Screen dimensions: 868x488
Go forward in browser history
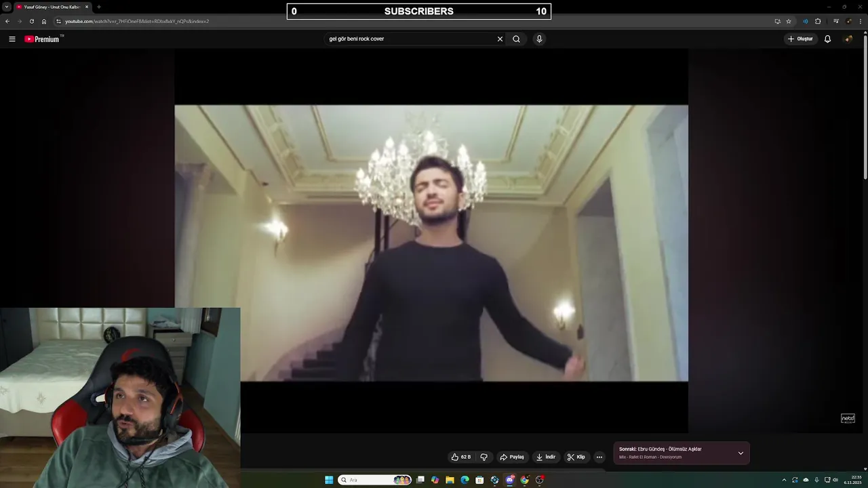tap(20, 21)
